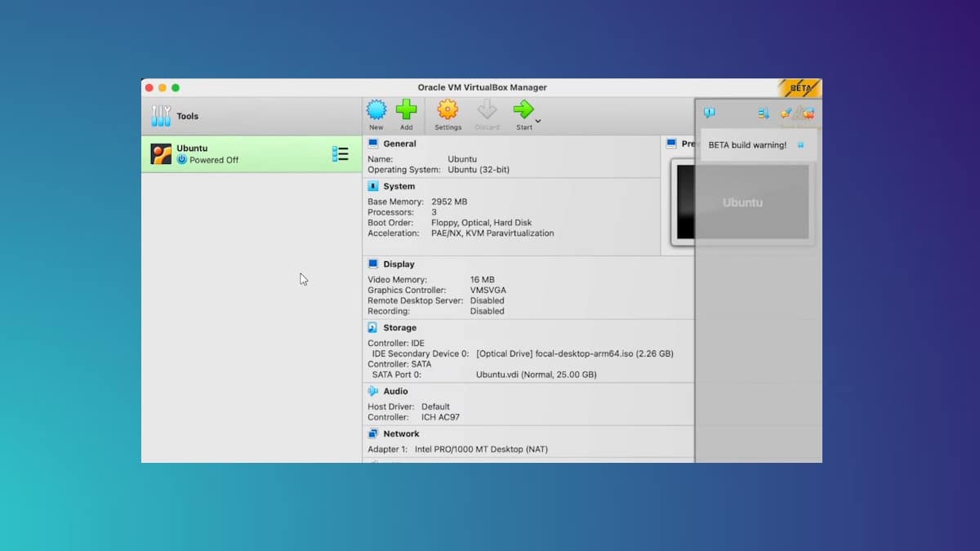Click the Audio section speaker icon

[x=373, y=391]
